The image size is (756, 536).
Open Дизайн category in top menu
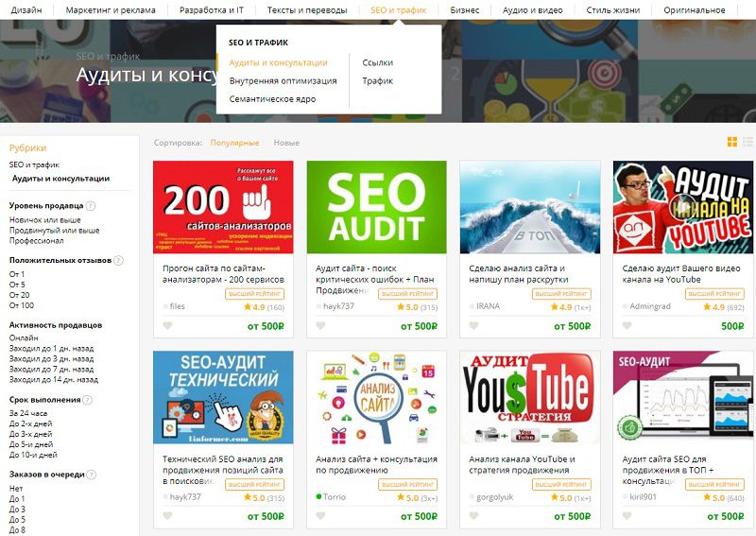26,9
